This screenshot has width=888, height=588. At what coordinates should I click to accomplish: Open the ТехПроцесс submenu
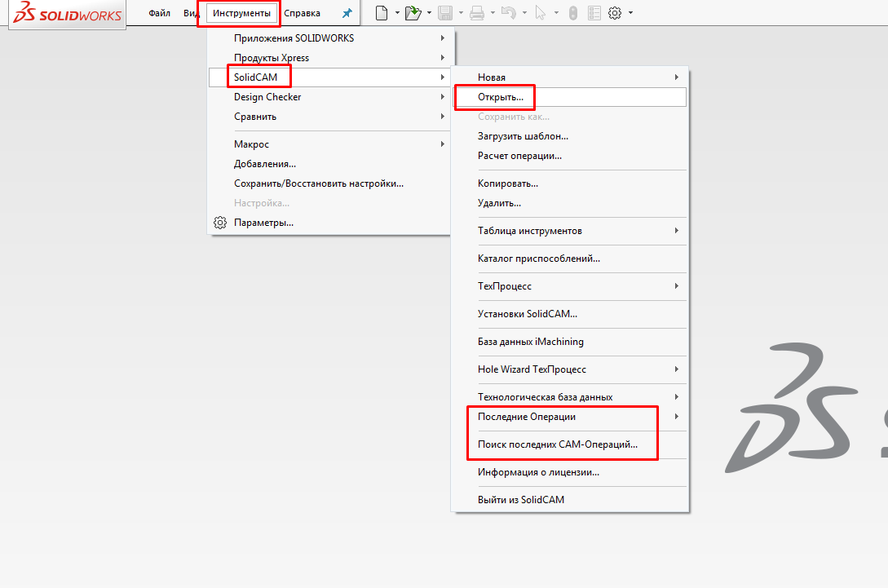tap(570, 286)
